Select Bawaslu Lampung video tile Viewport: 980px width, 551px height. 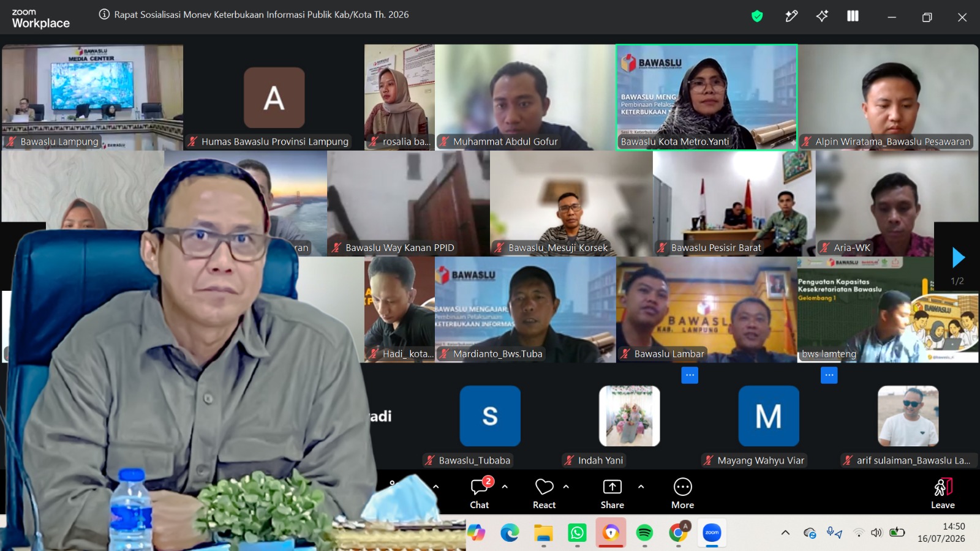[92, 97]
